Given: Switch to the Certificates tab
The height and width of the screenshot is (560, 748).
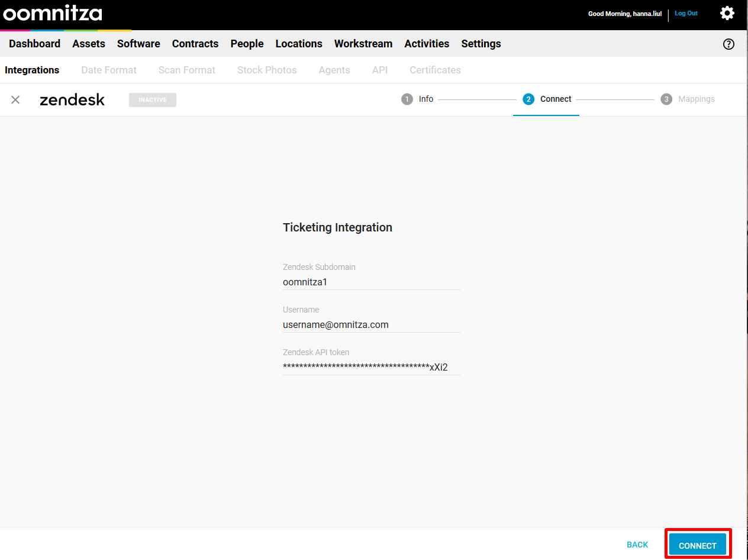Looking at the screenshot, I should 435,70.
